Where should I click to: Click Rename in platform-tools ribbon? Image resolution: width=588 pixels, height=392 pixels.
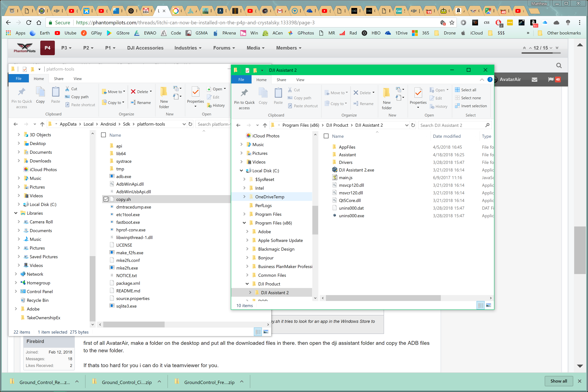[x=141, y=103]
